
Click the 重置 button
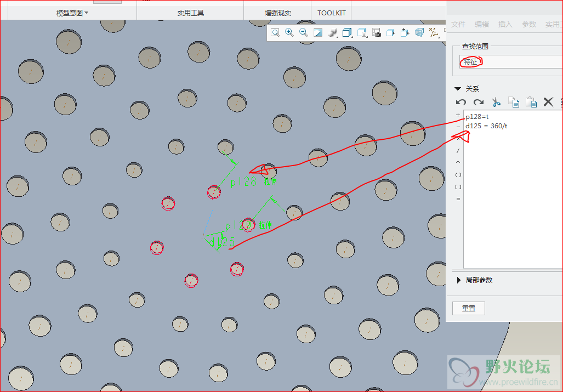(x=469, y=308)
